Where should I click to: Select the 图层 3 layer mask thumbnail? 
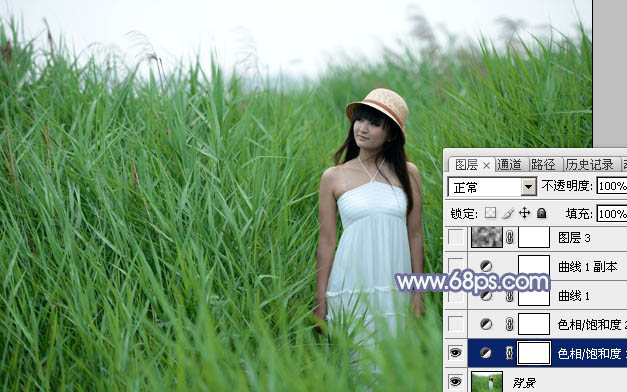click(534, 237)
